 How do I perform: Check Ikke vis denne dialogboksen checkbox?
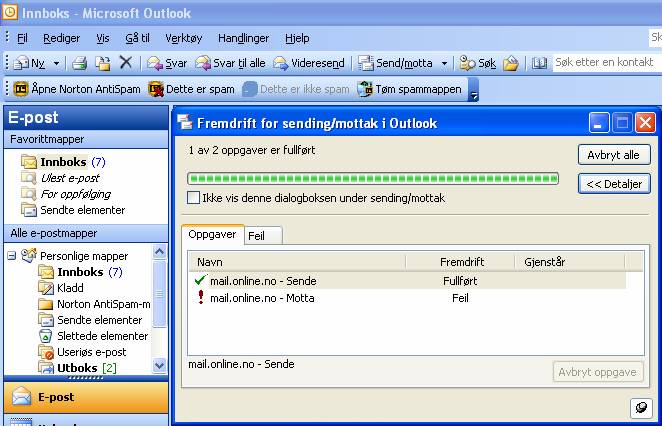pyautogui.click(x=193, y=198)
